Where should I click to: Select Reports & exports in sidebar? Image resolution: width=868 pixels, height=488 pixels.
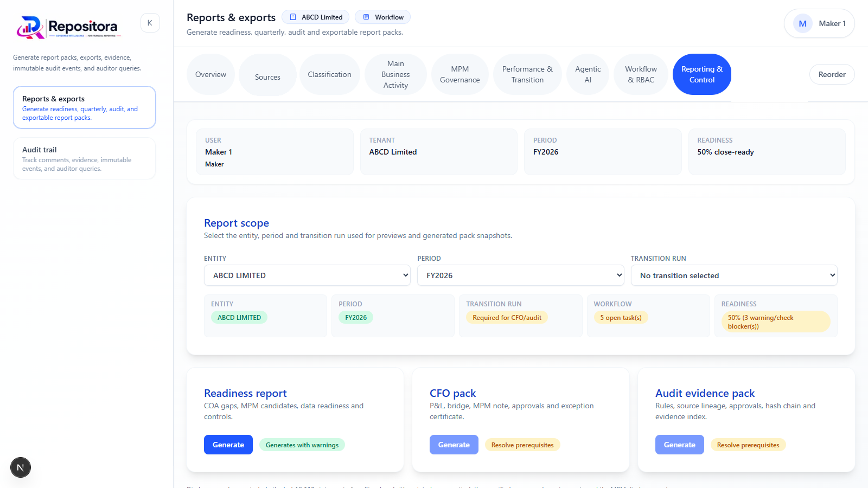(x=85, y=107)
